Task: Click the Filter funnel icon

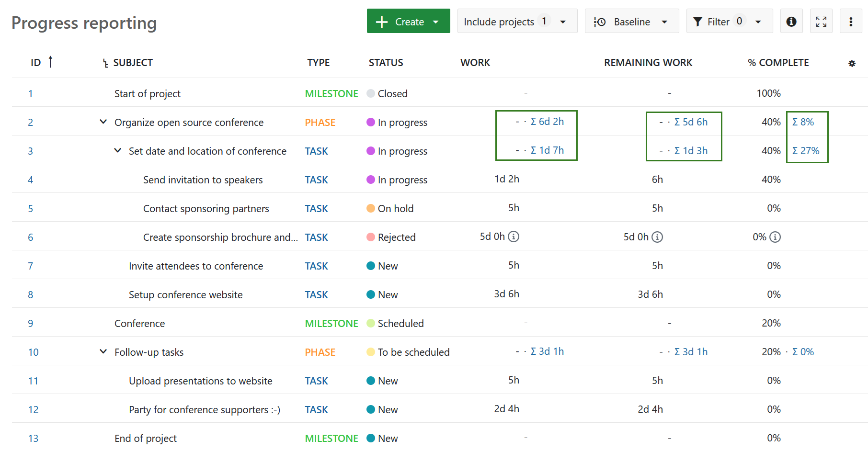Action: pyautogui.click(x=697, y=21)
